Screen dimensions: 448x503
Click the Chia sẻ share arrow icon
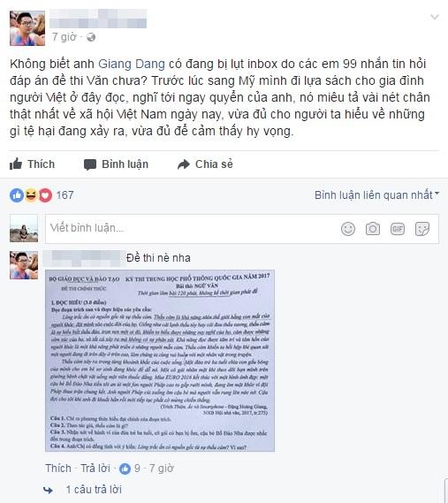[x=184, y=164]
